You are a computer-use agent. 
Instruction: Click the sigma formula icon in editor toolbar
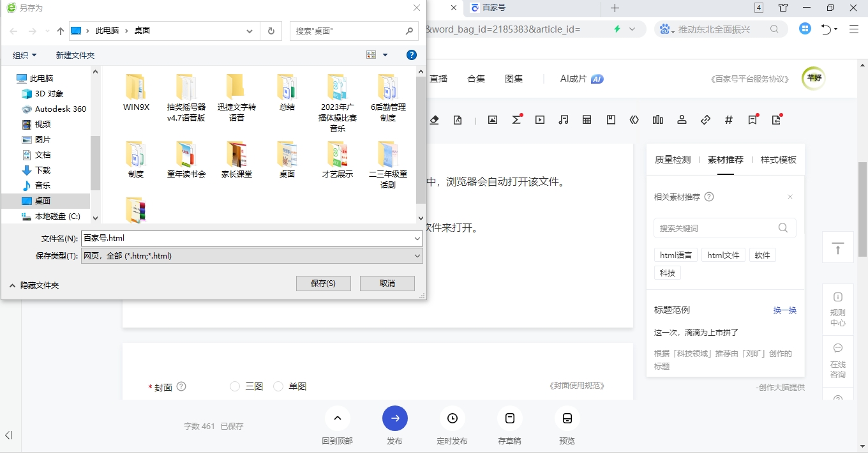[516, 119]
